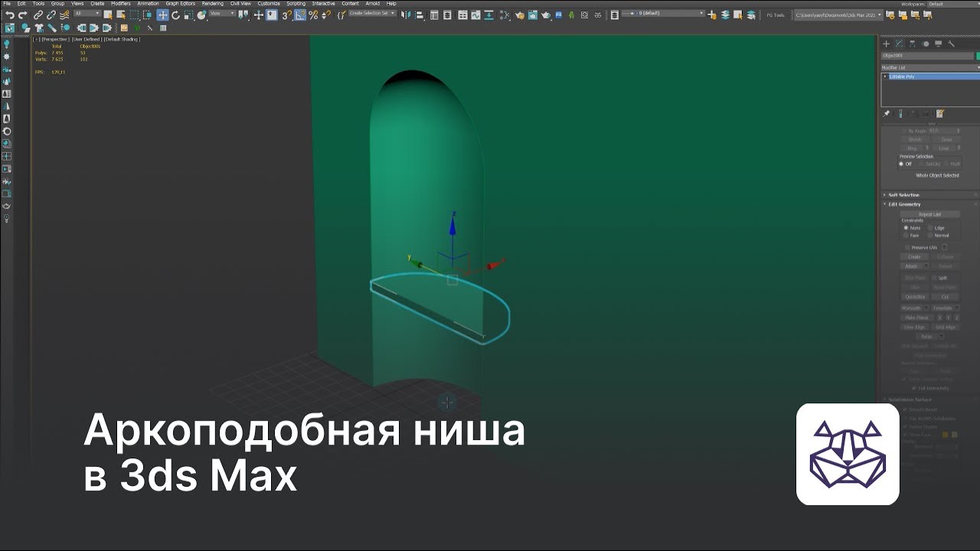Screen dimensions: 980x551
Task: Open the selection filter All dropdown
Action: click(87, 13)
